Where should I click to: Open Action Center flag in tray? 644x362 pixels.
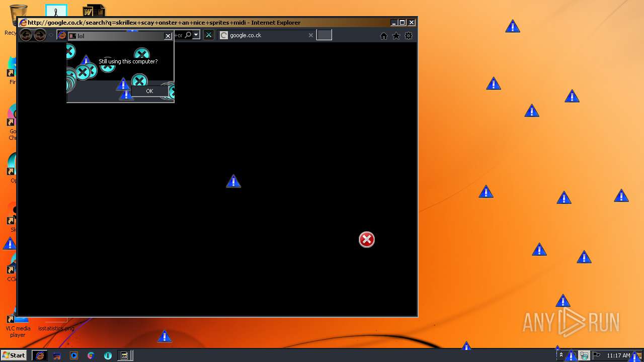[596, 355]
